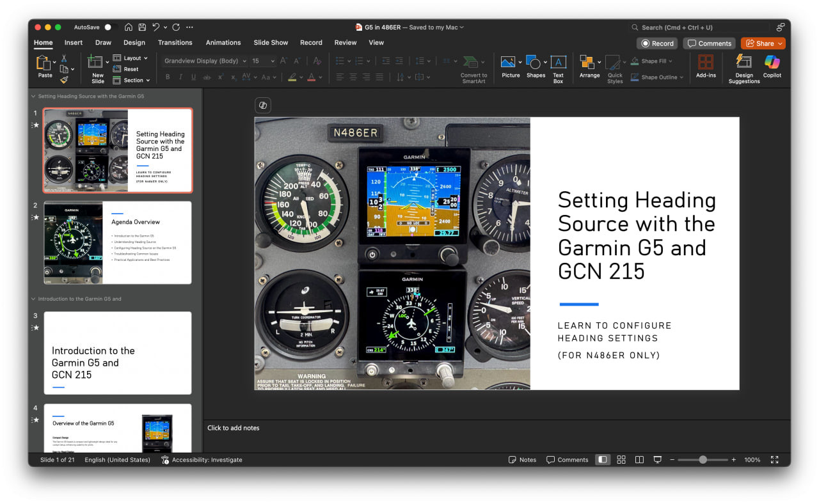The height and width of the screenshot is (504, 819).
Task: Switch to the Slide Sorter grid view
Action: (x=621, y=460)
